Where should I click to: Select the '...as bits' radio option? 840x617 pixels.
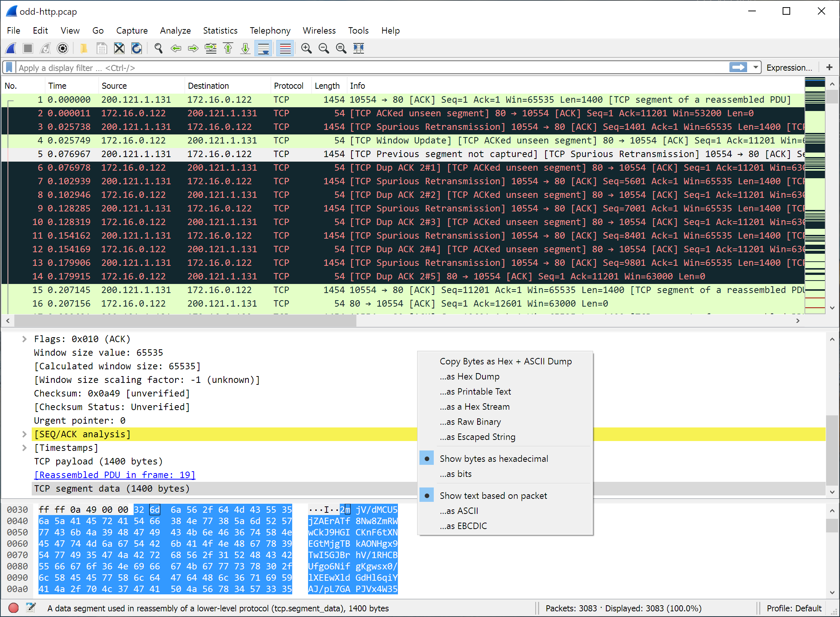tap(456, 474)
